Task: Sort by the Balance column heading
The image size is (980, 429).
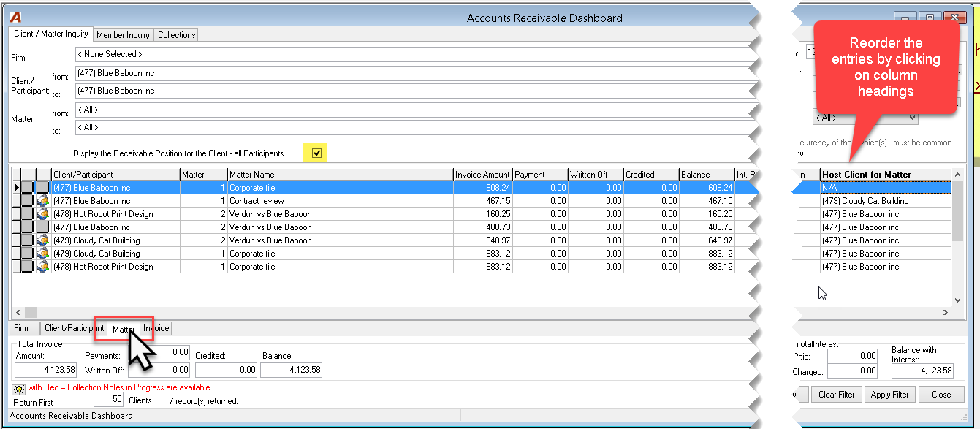Action: coord(706,175)
